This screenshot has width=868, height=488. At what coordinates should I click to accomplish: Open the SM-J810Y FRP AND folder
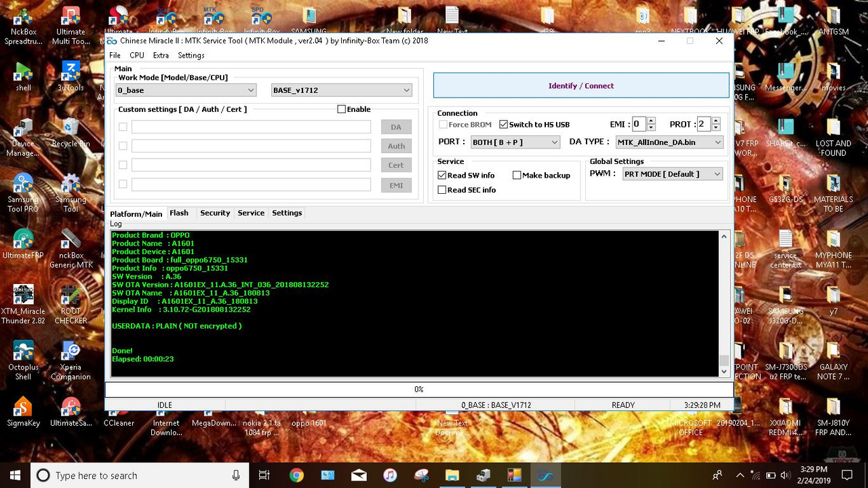[833, 416]
